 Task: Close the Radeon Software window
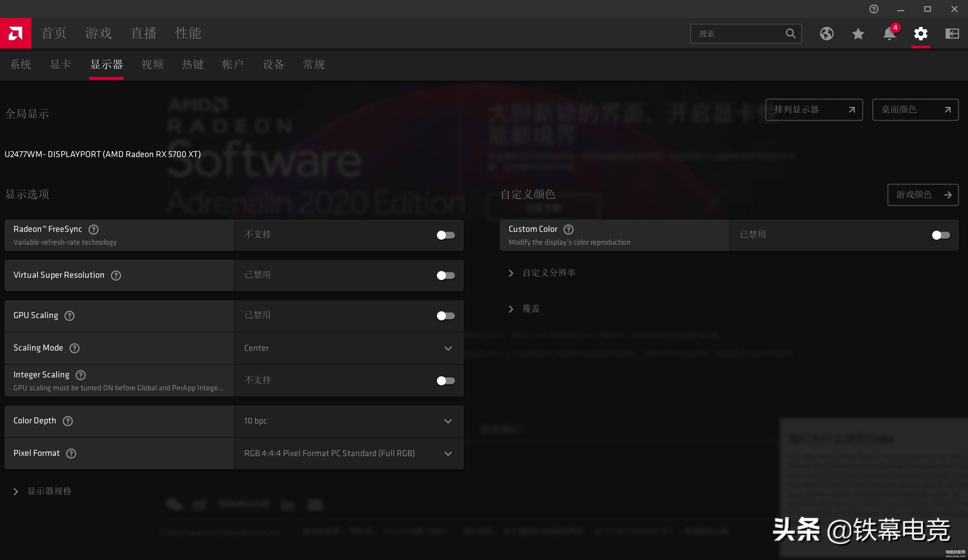tap(954, 9)
